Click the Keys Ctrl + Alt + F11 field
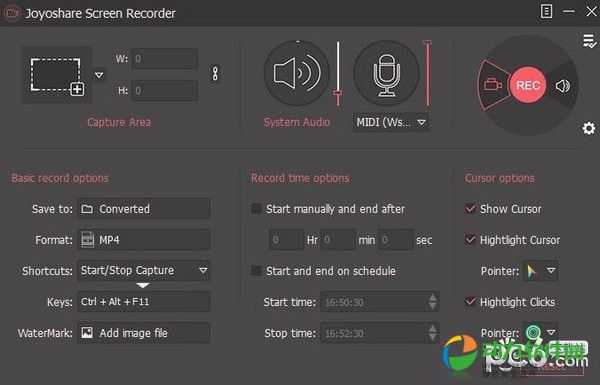The image size is (600, 385). point(143,302)
